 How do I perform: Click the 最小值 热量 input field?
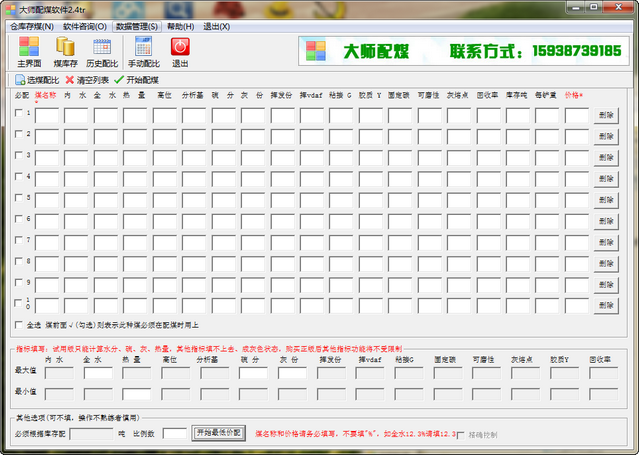coord(137,394)
